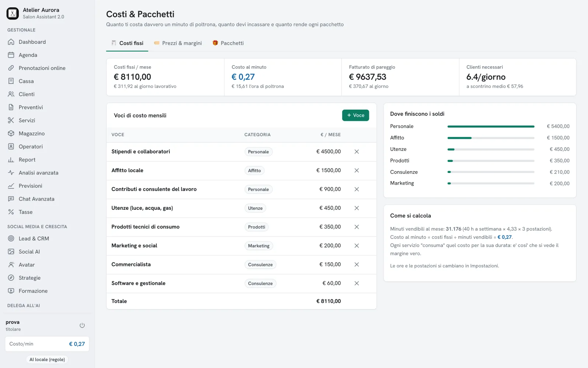Open the Magazzino box icon
The height and width of the screenshot is (368, 588).
point(11,133)
